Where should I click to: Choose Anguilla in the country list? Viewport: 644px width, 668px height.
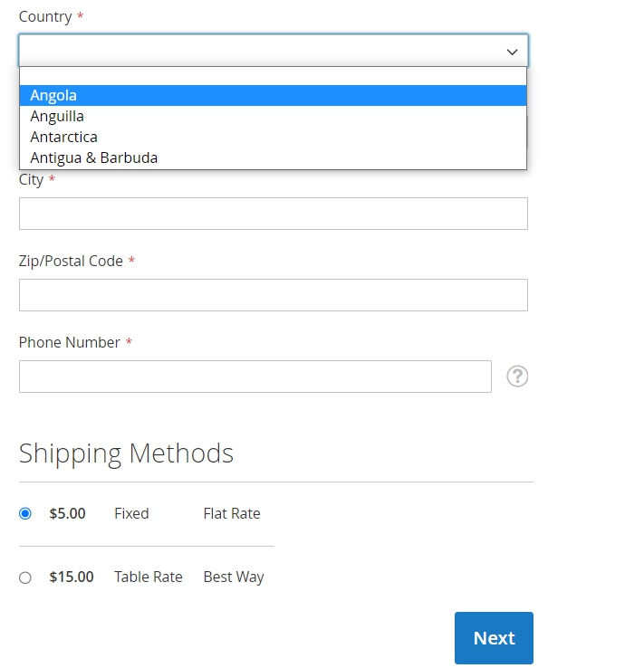coord(274,116)
